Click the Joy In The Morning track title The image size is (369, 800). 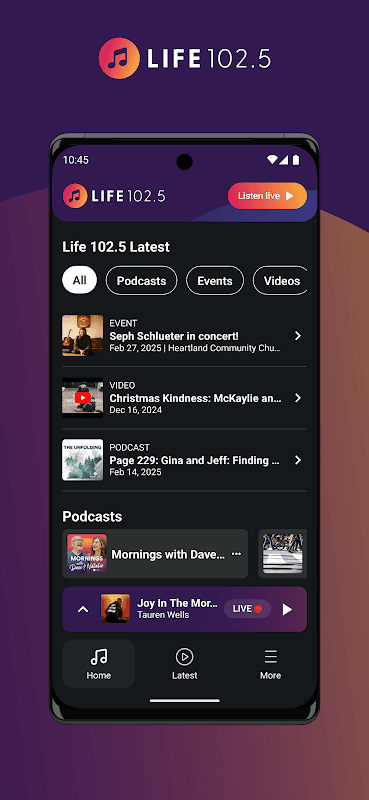click(177, 603)
